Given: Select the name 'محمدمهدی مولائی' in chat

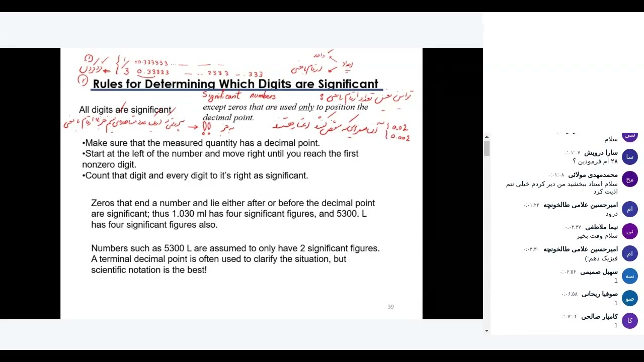Looking at the screenshot, I should (593, 175).
